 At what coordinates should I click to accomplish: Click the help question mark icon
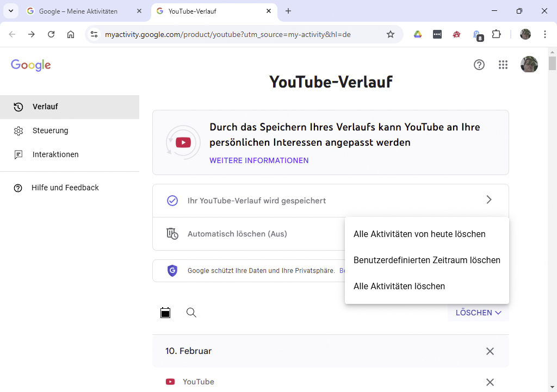(479, 65)
